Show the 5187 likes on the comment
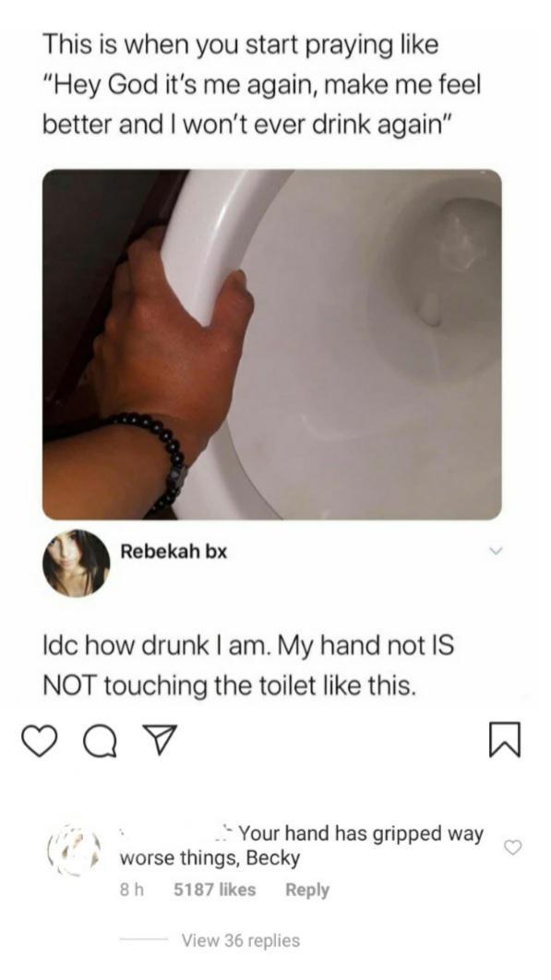The width and height of the screenshot is (551, 980). point(214,889)
